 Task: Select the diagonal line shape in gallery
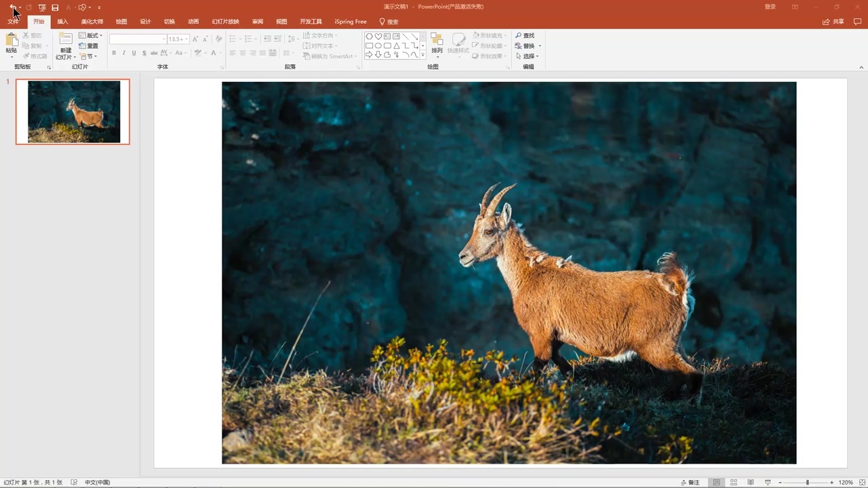coord(406,37)
